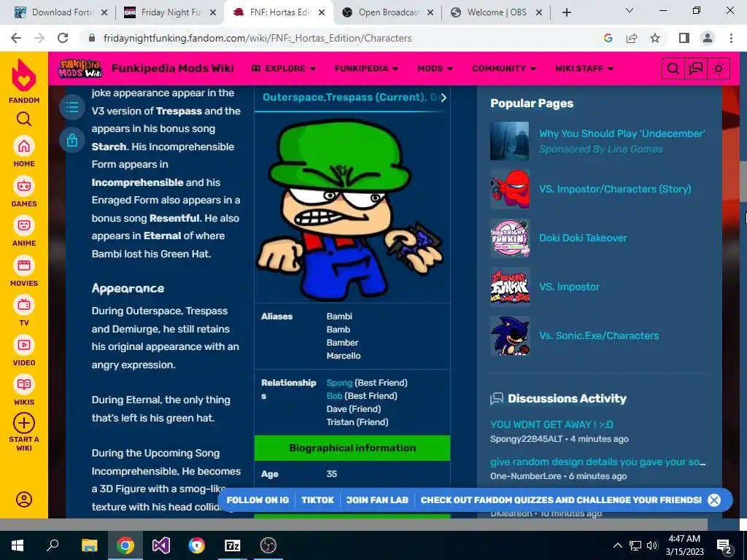747x560 pixels.
Task: Click the Undecember sponsored thumbnail
Action: [x=510, y=141]
